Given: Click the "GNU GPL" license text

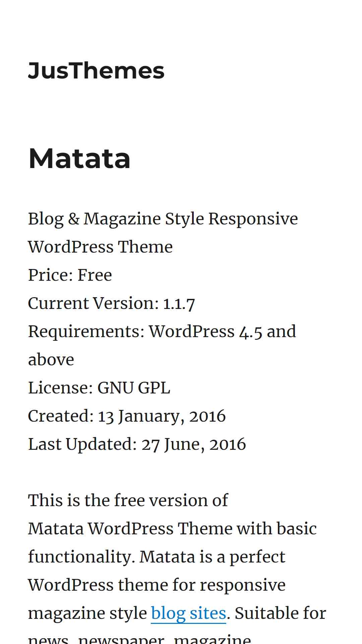Looking at the screenshot, I should [134, 388].
